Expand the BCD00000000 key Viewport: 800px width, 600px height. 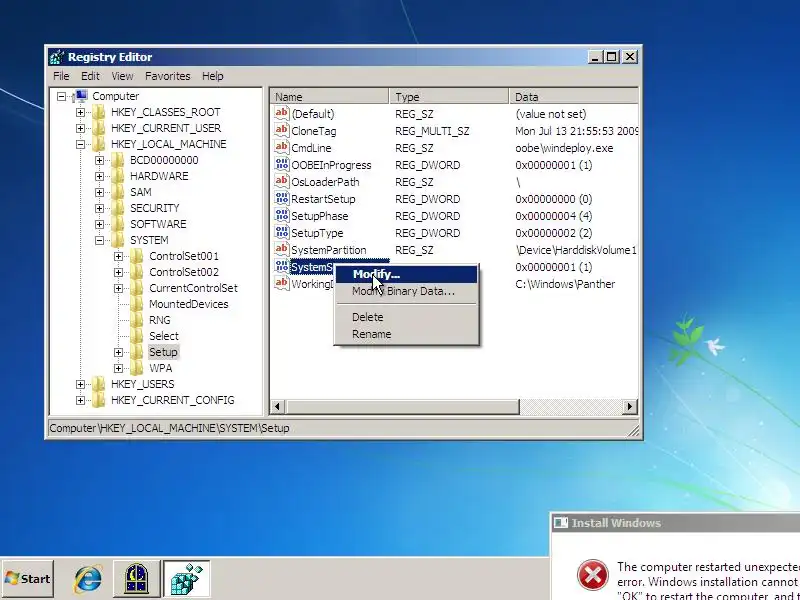click(x=99, y=160)
